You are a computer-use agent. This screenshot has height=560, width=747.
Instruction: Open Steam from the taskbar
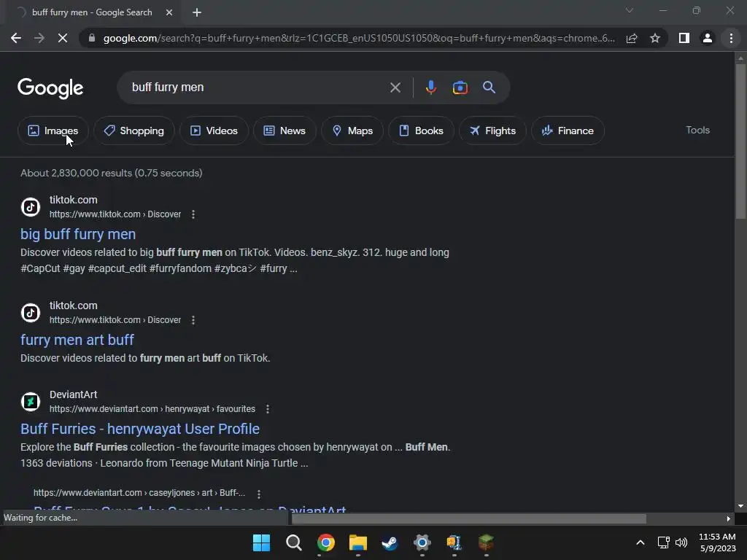click(x=390, y=542)
